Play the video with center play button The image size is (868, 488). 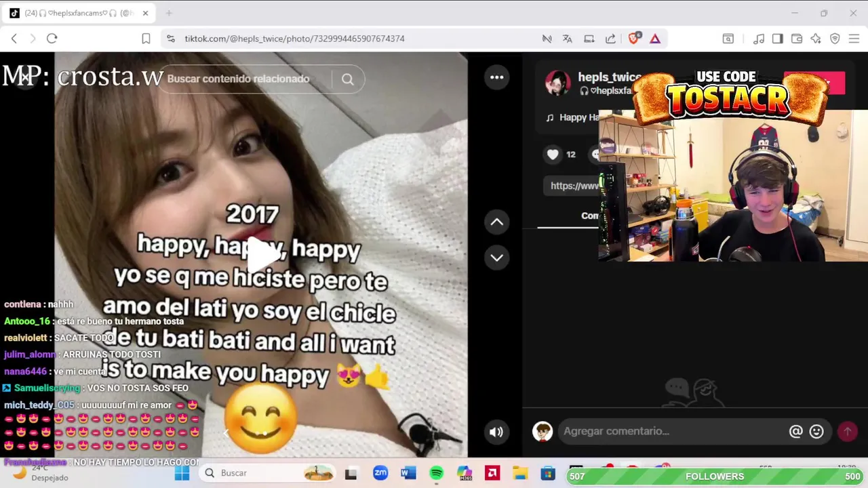263,255
